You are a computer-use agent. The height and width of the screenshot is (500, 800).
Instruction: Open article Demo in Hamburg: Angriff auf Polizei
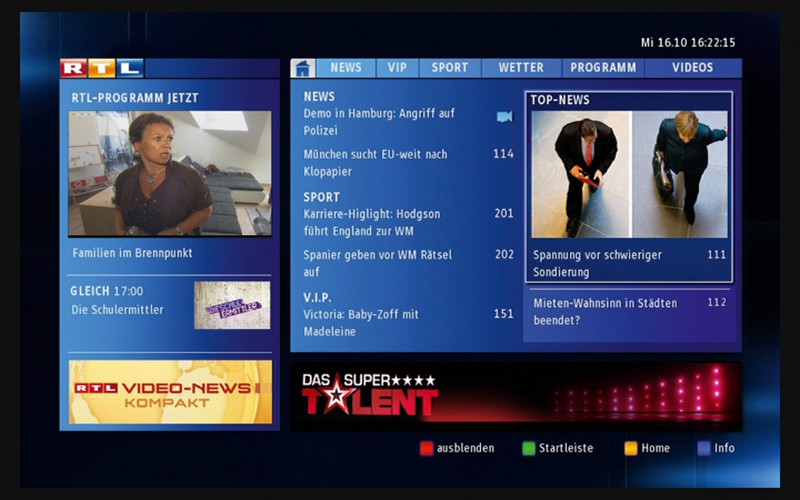click(379, 122)
